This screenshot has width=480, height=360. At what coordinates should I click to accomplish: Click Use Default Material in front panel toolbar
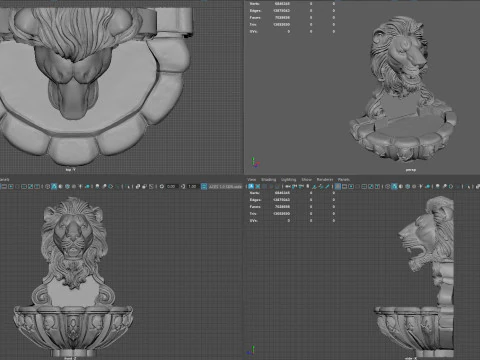60,186
